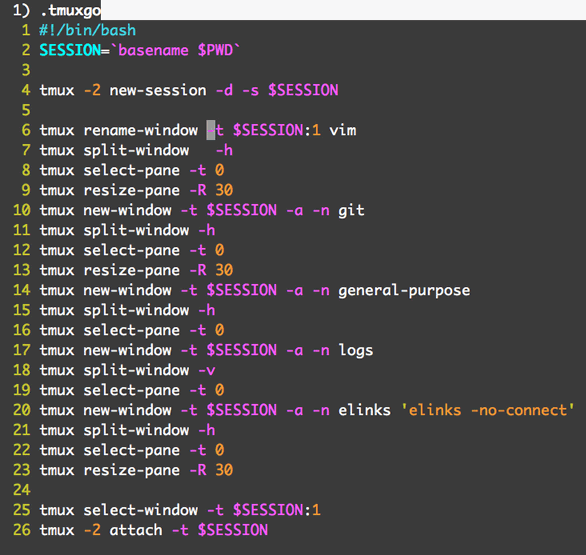Click $SESSION on the last line
Viewport: 586px width, 555px height.
click(x=233, y=530)
